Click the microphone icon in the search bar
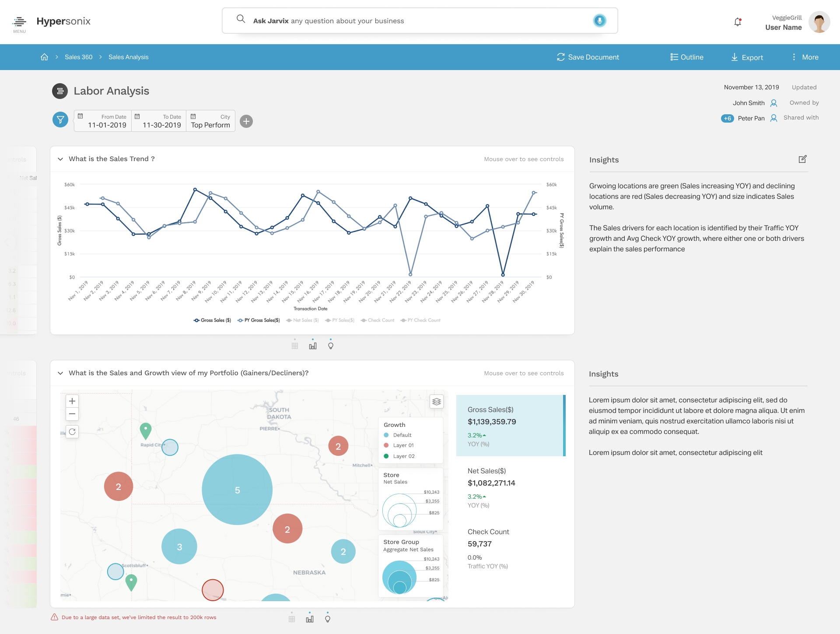Viewport: 840px width, 634px height. pos(600,20)
